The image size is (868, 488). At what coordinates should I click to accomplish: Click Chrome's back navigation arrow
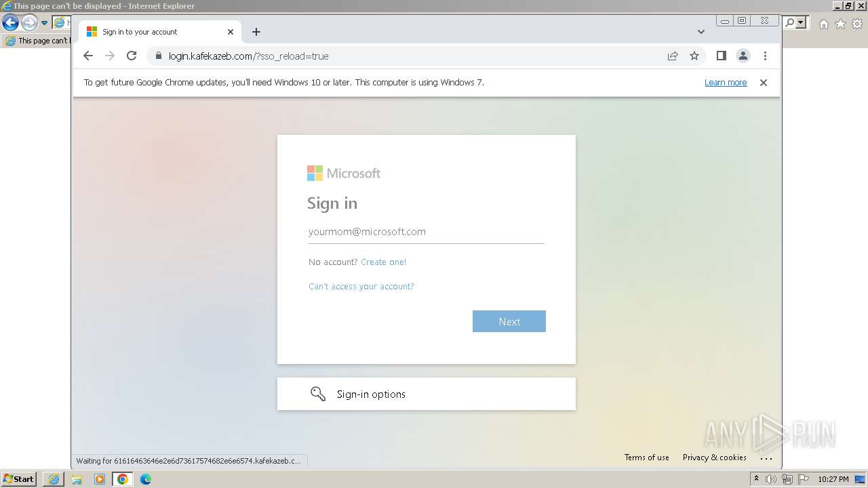[x=87, y=56]
